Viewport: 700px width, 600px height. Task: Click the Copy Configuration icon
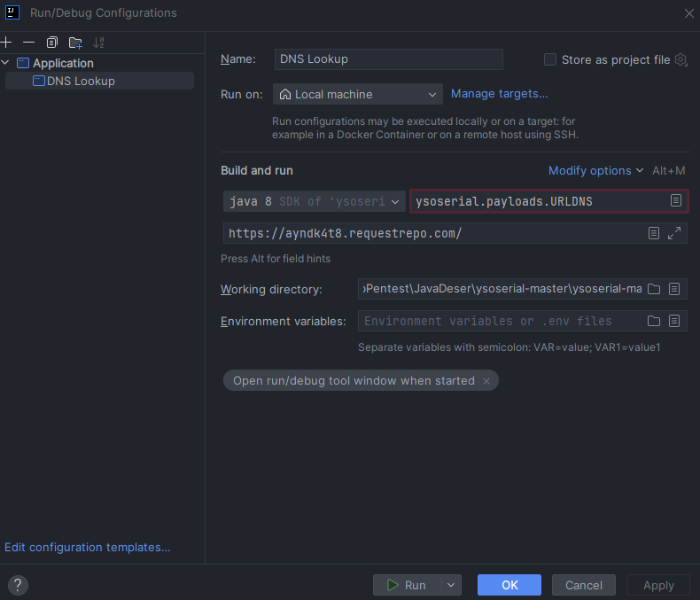pos(52,42)
